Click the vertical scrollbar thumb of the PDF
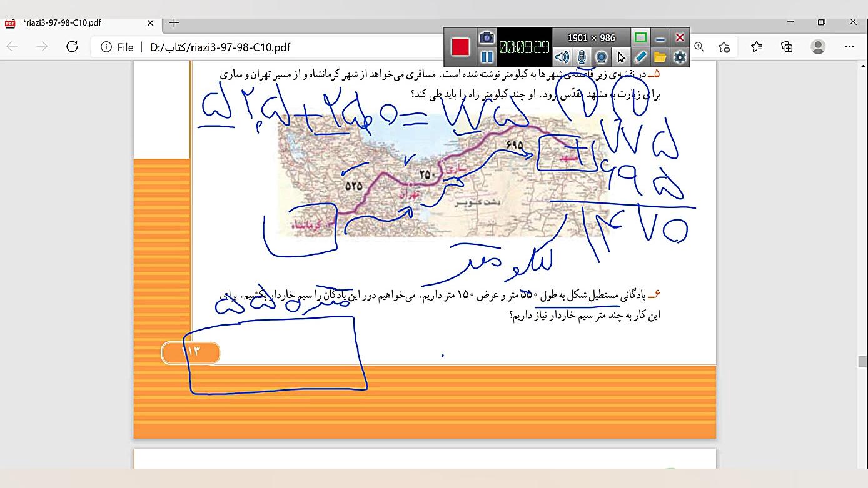This screenshot has width=868, height=488. pos(862,362)
